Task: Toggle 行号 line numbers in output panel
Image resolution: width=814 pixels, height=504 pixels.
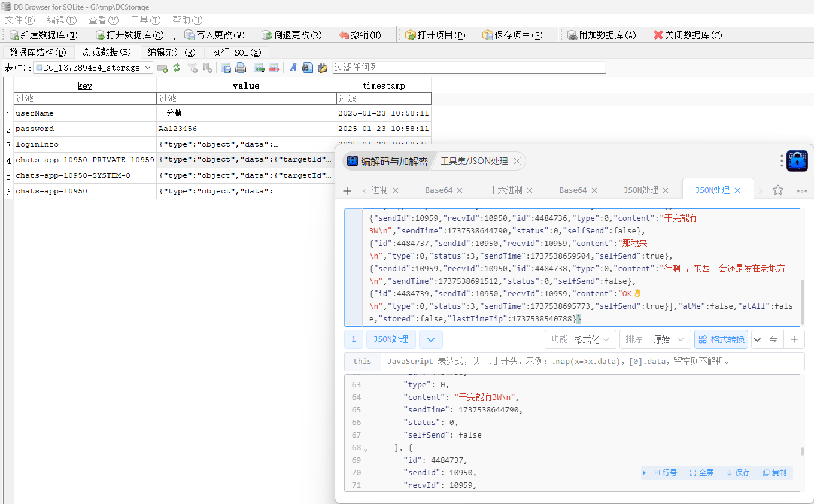Action: point(664,472)
